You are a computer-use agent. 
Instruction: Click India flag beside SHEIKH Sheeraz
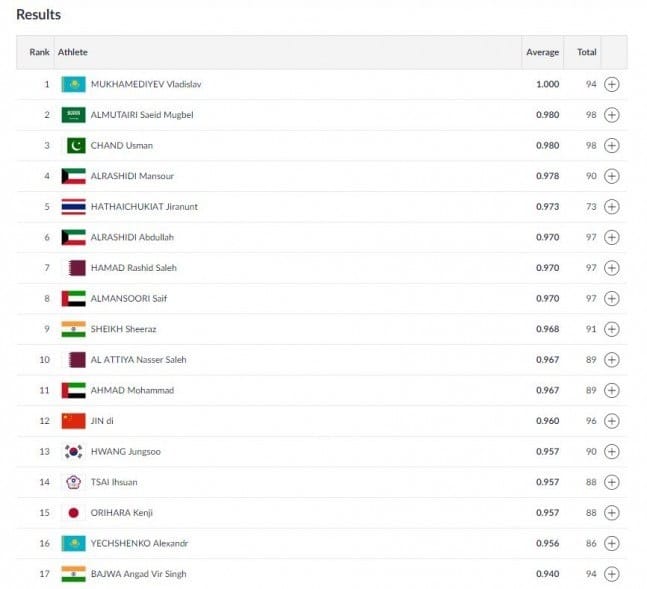73,329
